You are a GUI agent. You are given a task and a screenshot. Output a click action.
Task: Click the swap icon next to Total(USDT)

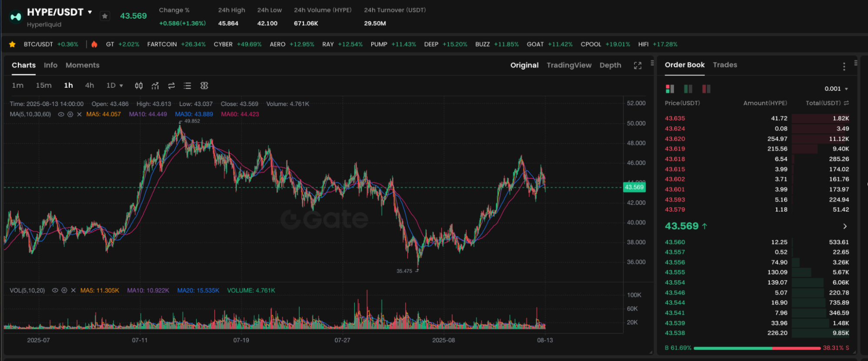[846, 103]
